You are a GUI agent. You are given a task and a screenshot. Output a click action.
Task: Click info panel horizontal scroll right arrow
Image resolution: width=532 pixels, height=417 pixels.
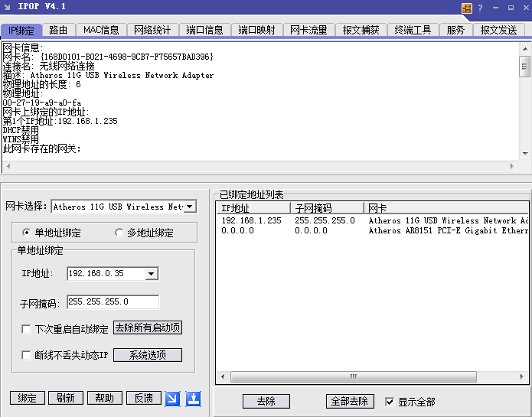tap(512, 167)
